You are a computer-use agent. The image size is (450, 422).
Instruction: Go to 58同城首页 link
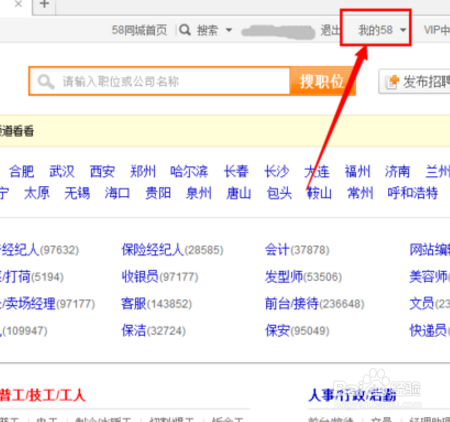point(139,30)
